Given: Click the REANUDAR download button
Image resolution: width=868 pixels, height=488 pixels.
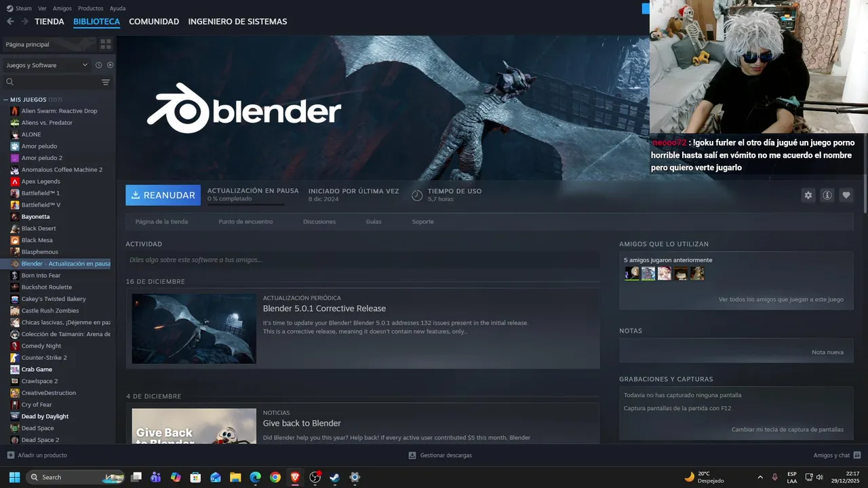Looking at the screenshot, I should [x=163, y=195].
